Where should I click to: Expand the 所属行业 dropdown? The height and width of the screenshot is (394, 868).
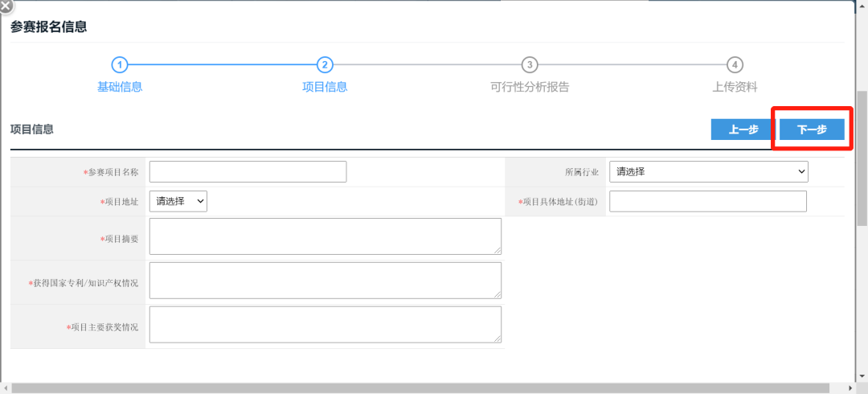coord(708,171)
